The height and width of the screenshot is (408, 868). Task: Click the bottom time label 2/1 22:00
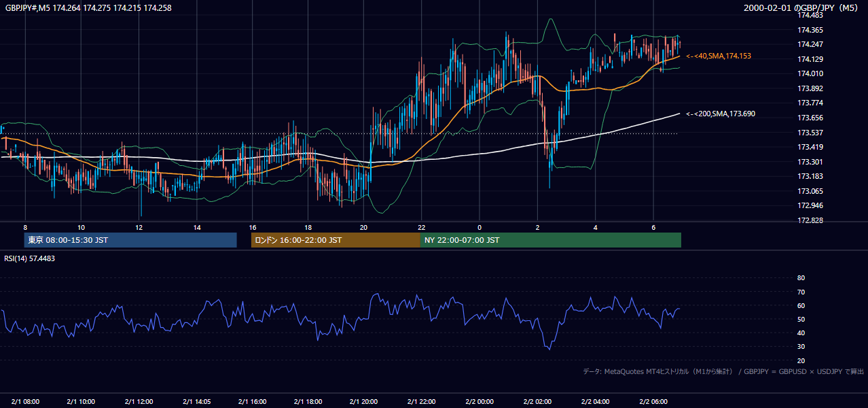point(422,401)
